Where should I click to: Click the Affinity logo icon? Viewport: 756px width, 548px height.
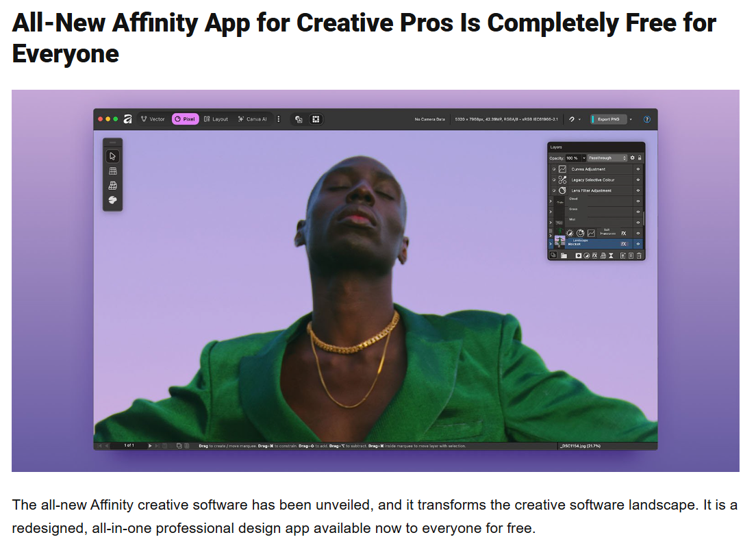tap(127, 119)
